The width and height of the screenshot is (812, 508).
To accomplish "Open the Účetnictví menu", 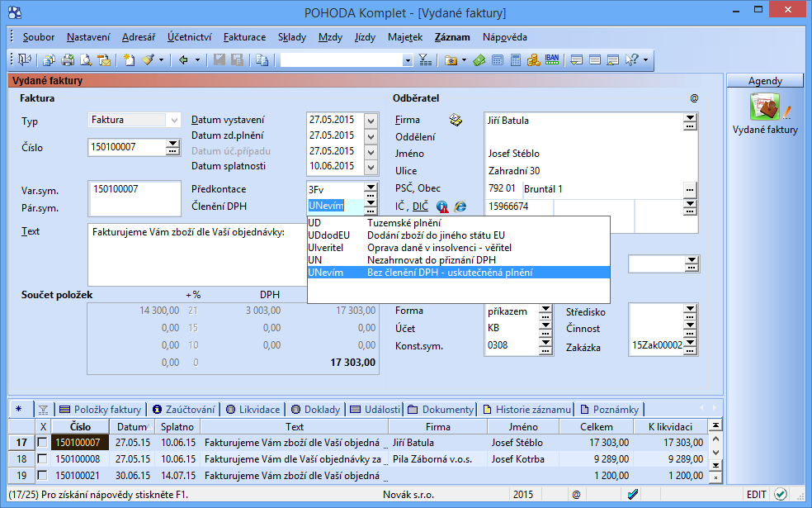I will coord(189,37).
